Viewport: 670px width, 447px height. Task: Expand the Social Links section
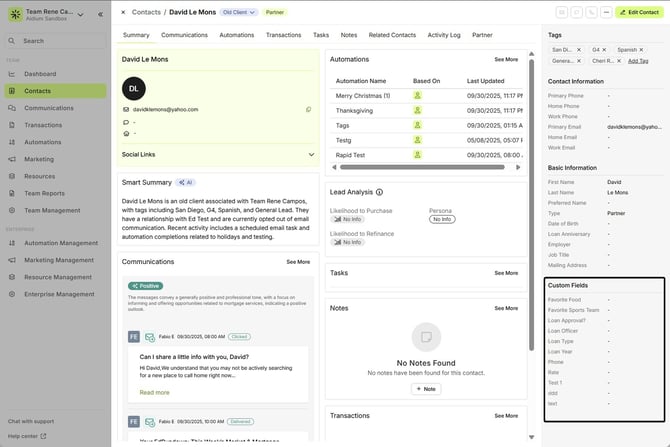point(311,155)
